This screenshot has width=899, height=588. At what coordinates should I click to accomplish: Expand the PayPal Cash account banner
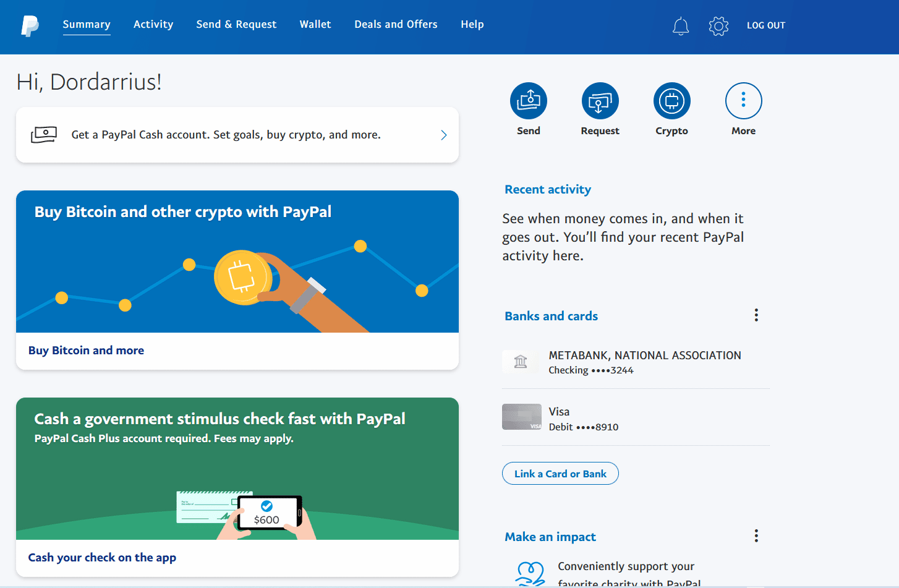pos(443,135)
